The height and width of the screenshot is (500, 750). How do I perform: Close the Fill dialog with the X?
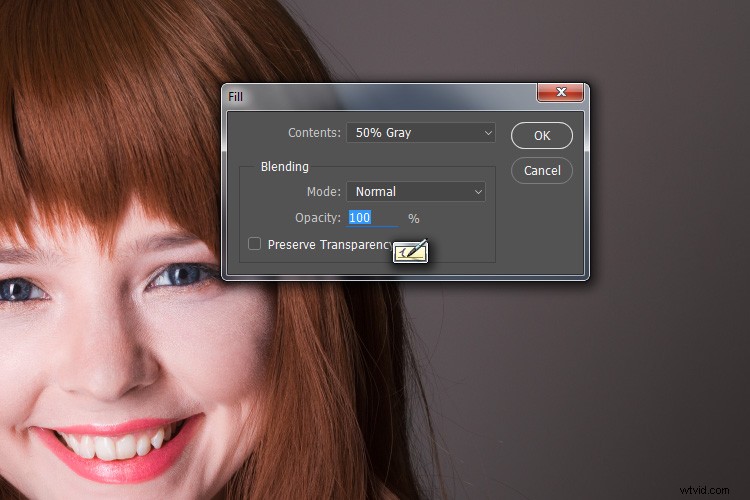tap(561, 92)
